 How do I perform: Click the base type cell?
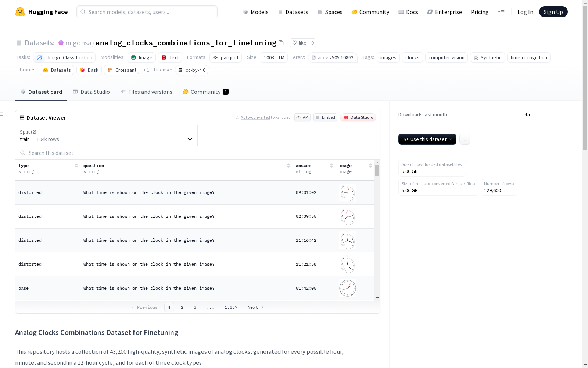click(x=48, y=288)
